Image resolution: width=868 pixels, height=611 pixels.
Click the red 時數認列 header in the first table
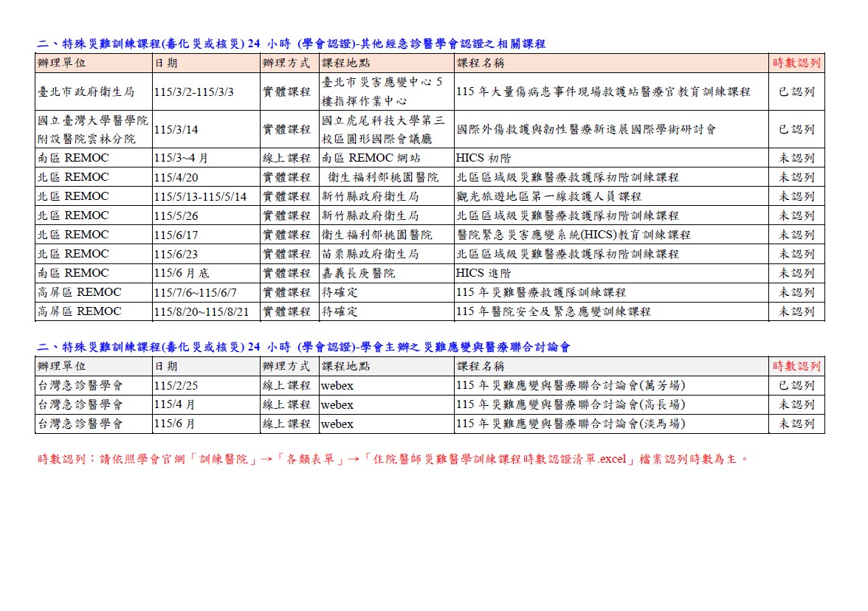tap(796, 63)
